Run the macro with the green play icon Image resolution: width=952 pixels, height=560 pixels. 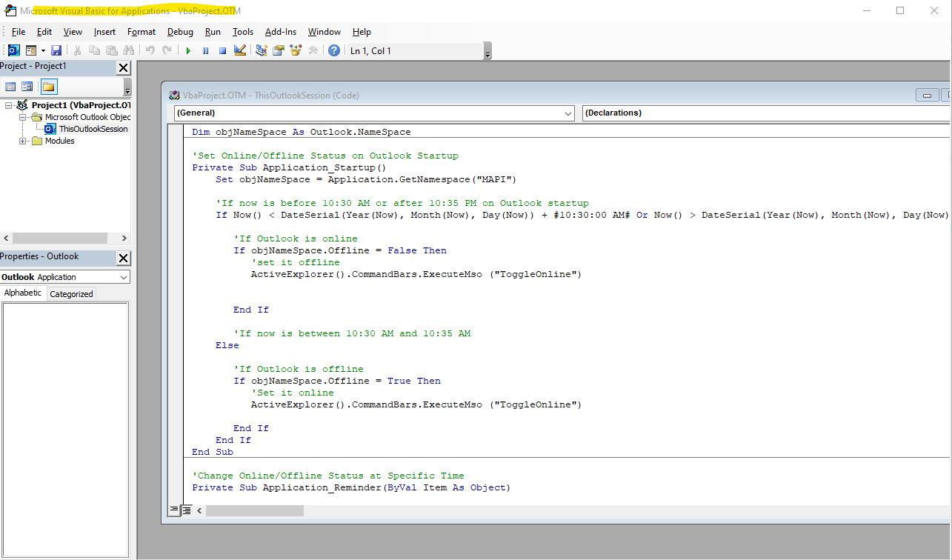188,50
